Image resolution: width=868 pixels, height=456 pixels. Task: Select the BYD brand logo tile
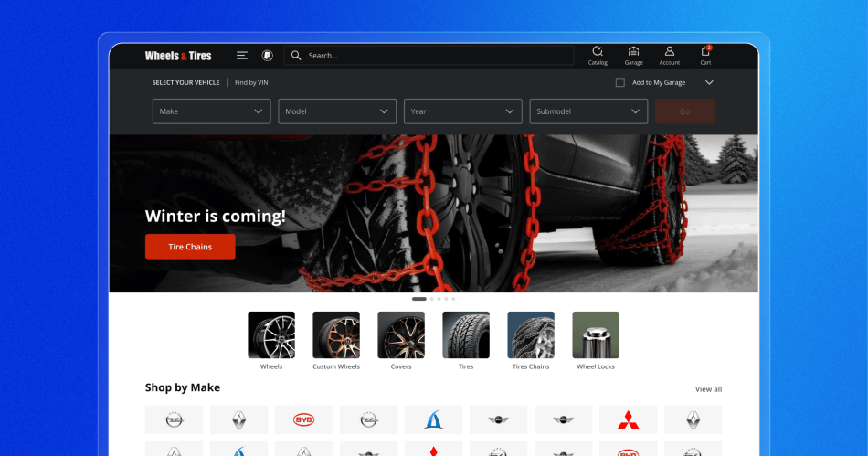click(303, 419)
